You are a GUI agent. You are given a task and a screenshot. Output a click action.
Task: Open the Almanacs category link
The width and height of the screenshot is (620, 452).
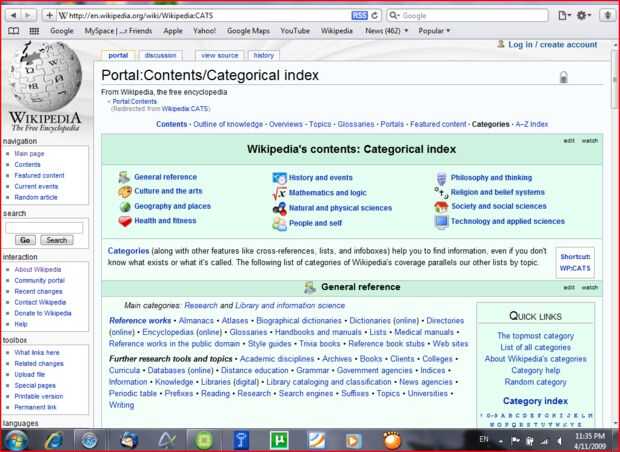click(x=196, y=321)
